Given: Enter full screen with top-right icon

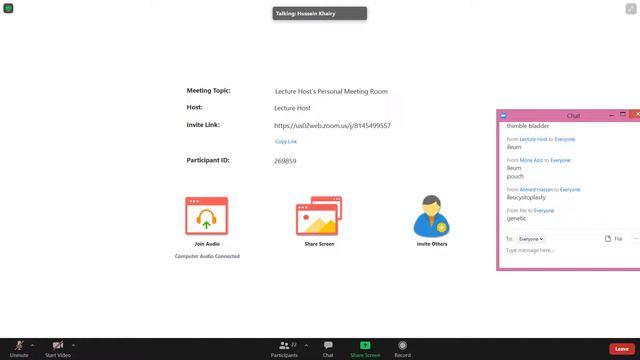Looking at the screenshot, I should [x=631, y=9].
